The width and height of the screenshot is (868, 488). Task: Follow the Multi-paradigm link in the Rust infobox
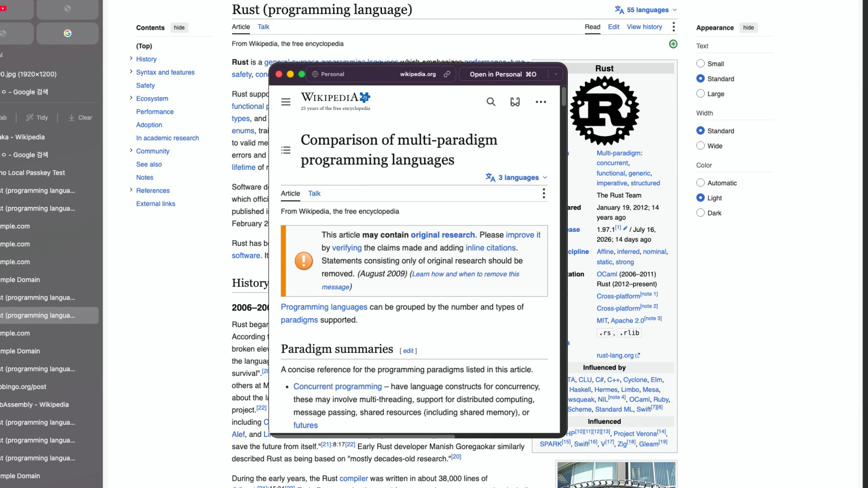[618, 153]
